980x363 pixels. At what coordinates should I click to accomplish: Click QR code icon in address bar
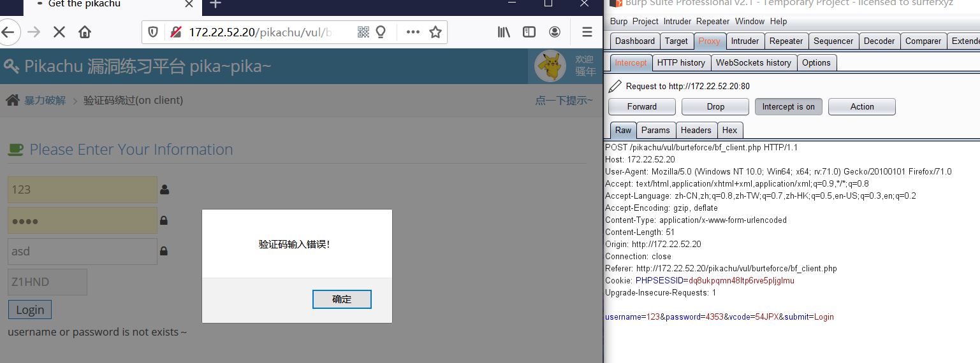pyautogui.click(x=363, y=32)
